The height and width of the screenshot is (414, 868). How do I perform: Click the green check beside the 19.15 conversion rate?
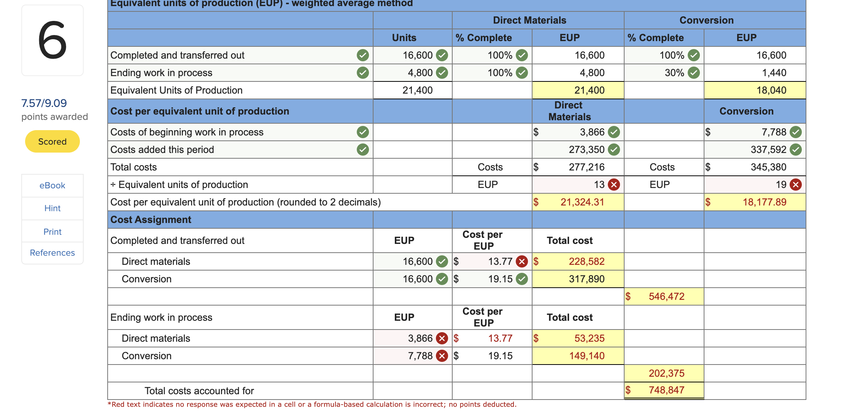point(521,279)
